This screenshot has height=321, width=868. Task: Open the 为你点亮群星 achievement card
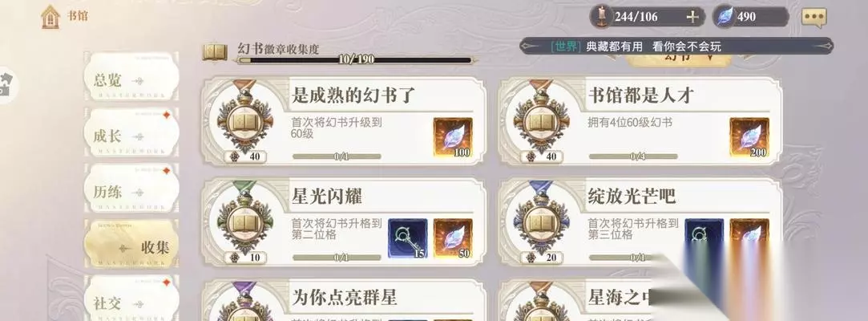(343, 300)
